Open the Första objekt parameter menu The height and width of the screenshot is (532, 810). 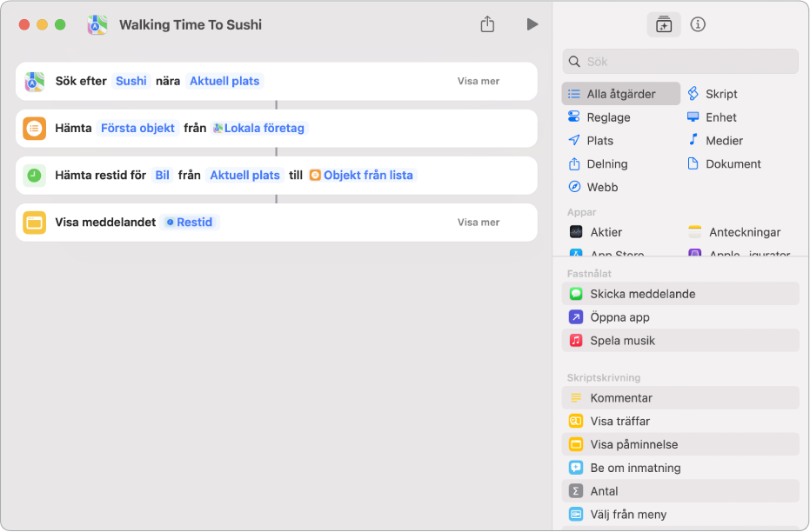[x=137, y=128]
